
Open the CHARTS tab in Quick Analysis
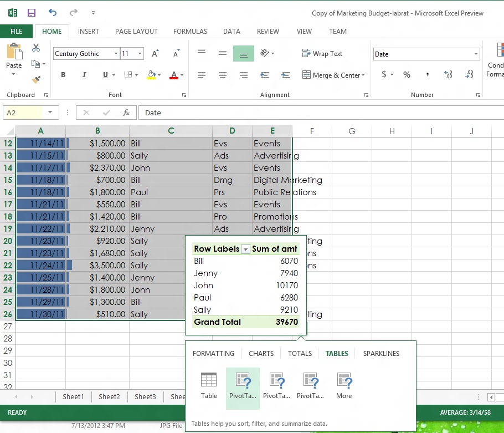(x=261, y=353)
